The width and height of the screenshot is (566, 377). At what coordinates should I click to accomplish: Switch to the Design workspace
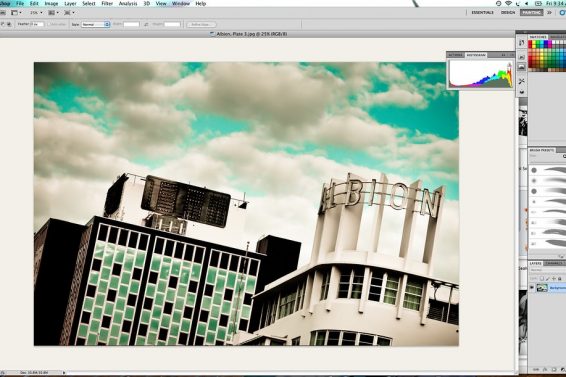(x=508, y=13)
